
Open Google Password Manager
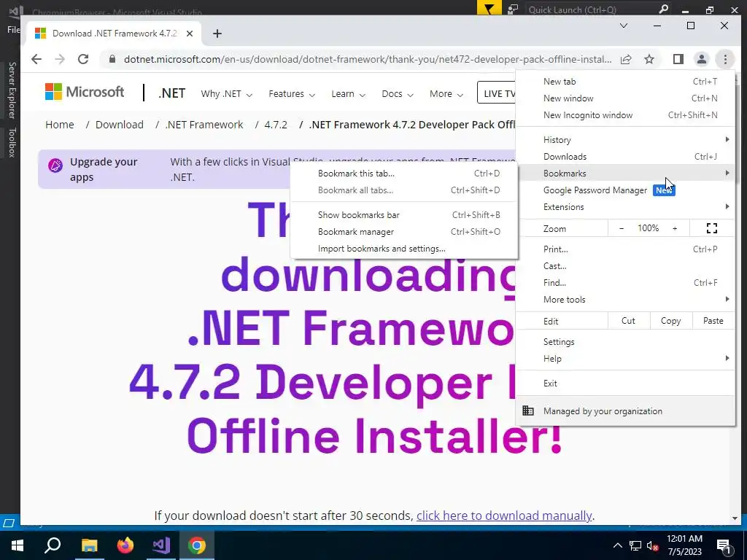point(625,190)
